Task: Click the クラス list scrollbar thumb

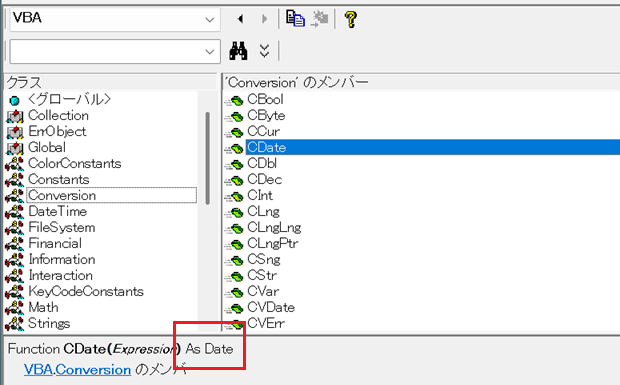Action: point(207,158)
